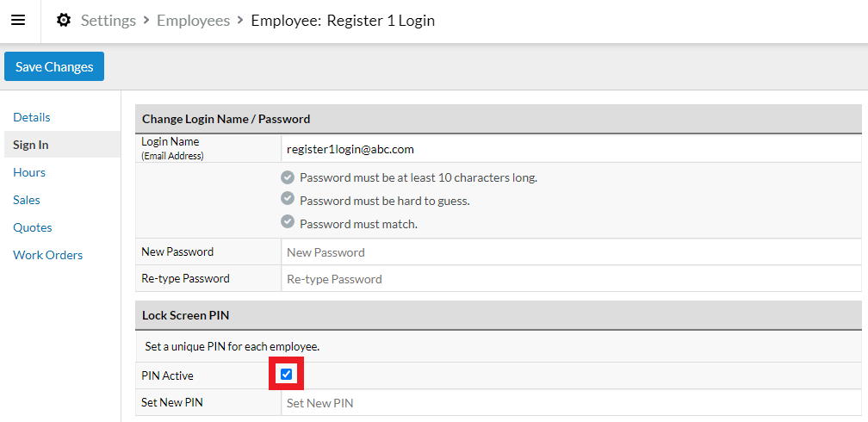Click breadcrumb chevron after Employees
The image size is (868, 422).
point(240,21)
